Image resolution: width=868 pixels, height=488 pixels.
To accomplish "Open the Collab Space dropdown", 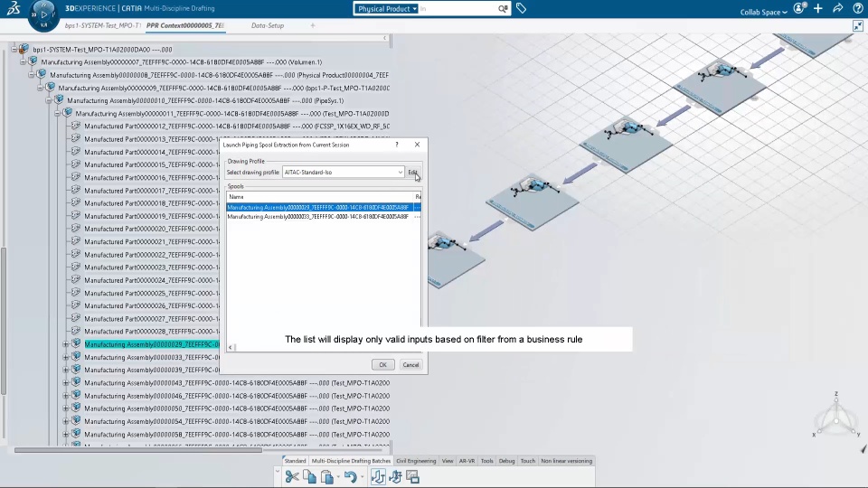I will (763, 12).
